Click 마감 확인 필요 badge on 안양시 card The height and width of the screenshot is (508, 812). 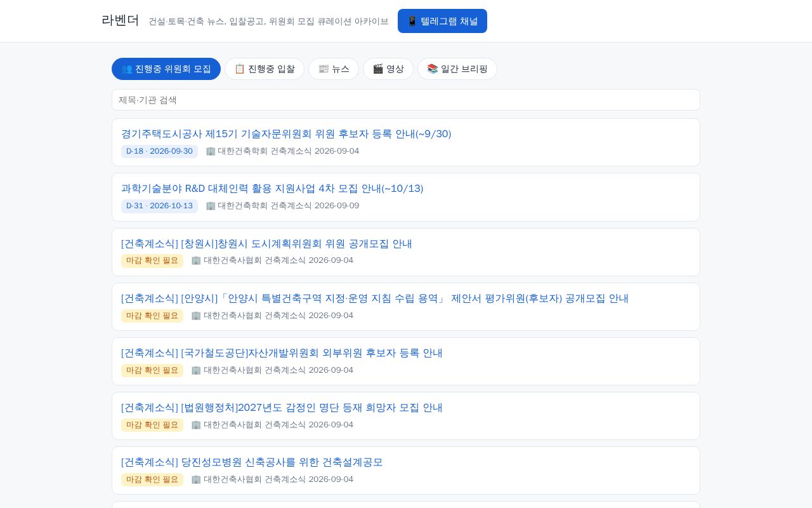152,316
